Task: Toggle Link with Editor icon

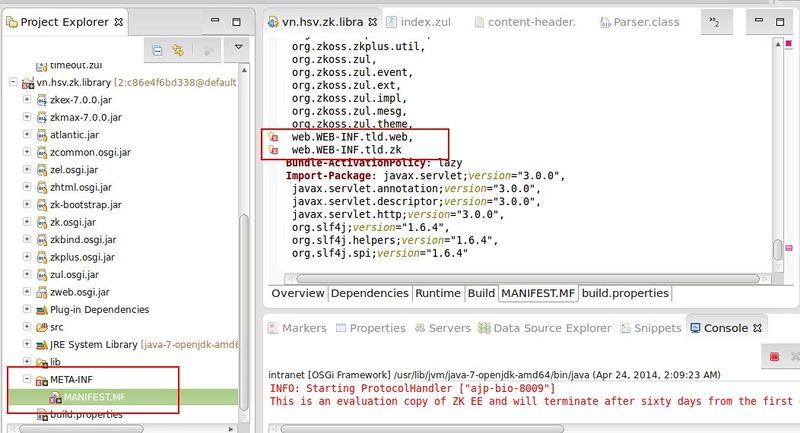Action: (x=178, y=49)
